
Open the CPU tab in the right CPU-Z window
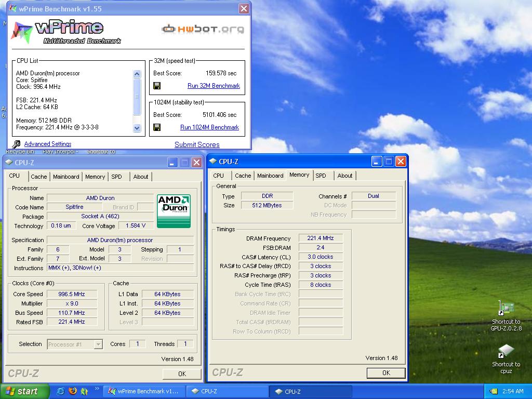[x=219, y=176]
